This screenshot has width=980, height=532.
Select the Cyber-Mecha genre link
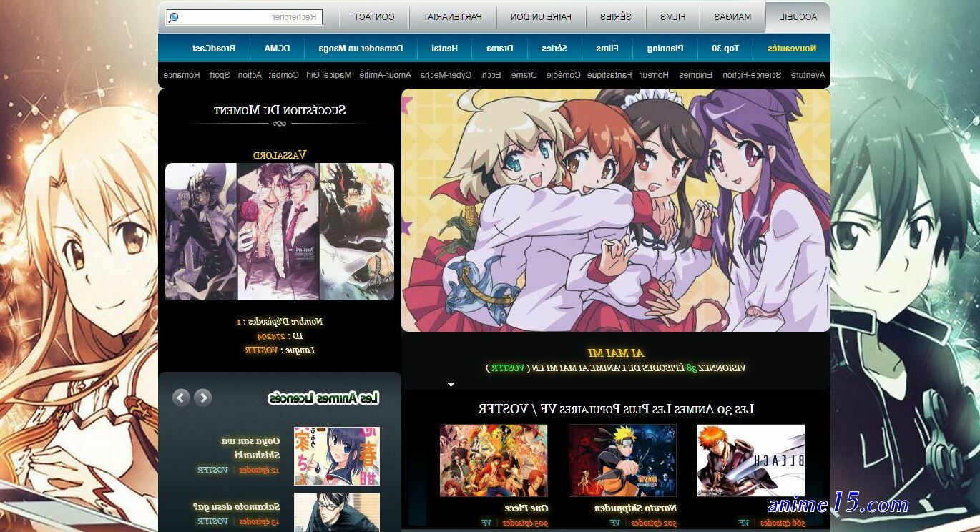tap(446, 74)
